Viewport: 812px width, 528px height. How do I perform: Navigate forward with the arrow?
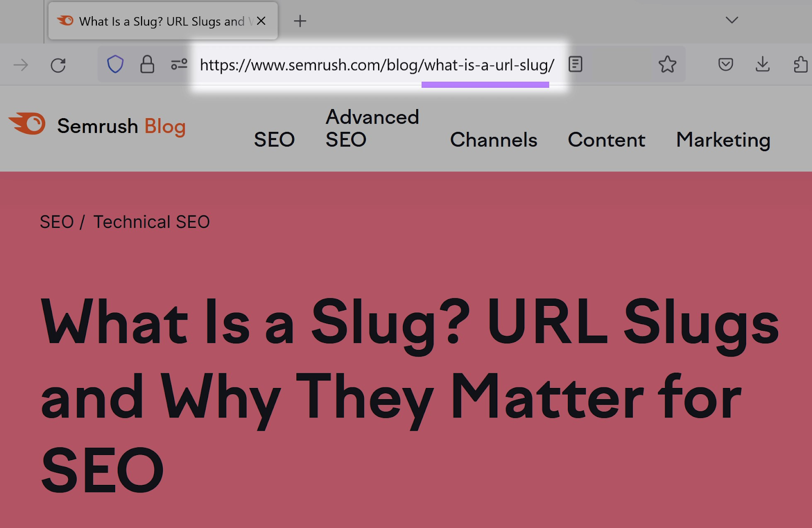[20, 64]
